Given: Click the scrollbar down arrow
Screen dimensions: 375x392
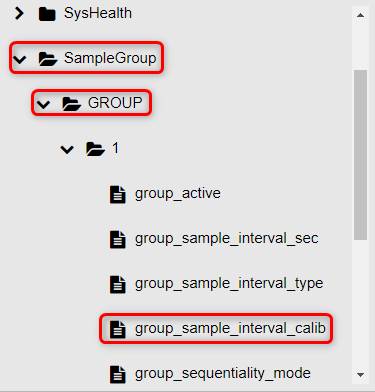Looking at the screenshot, I should click(x=360, y=375).
